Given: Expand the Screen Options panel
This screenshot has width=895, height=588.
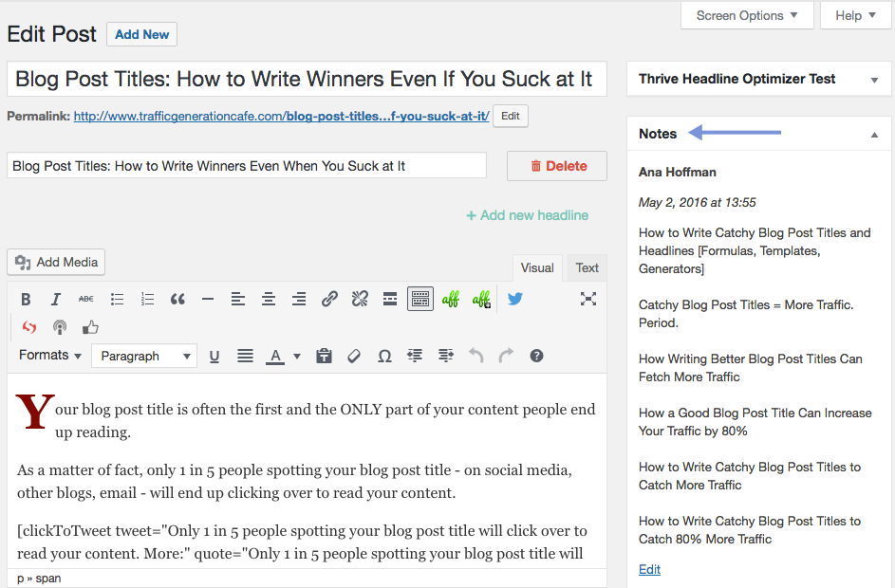Looking at the screenshot, I should (747, 15).
